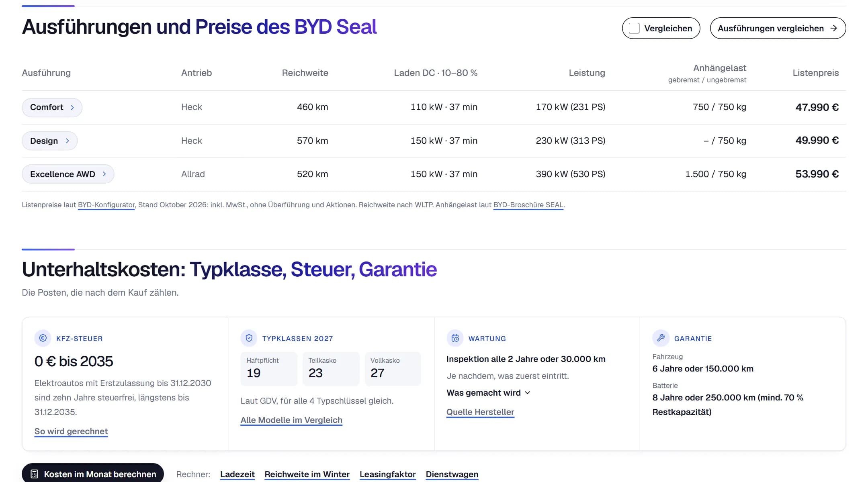
Task: Open Ausführungen vergleichen button
Action: point(778,28)
